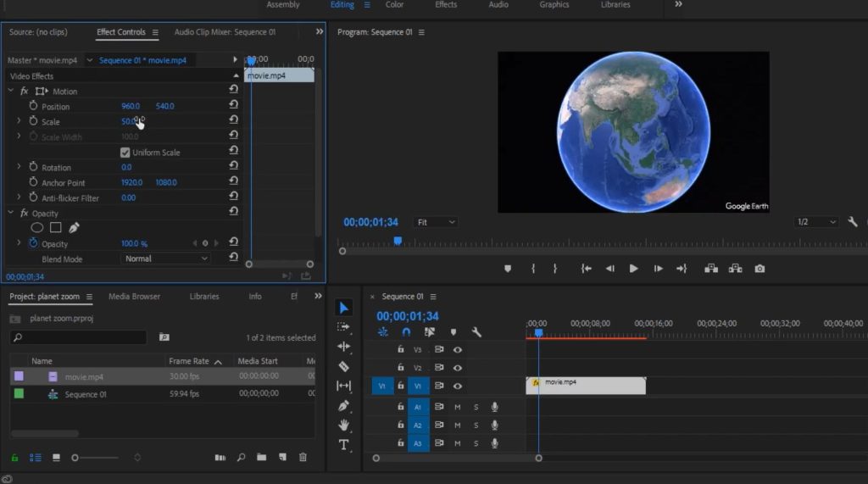
Task: Play the program monitor
Action: (x=633, y=269)
